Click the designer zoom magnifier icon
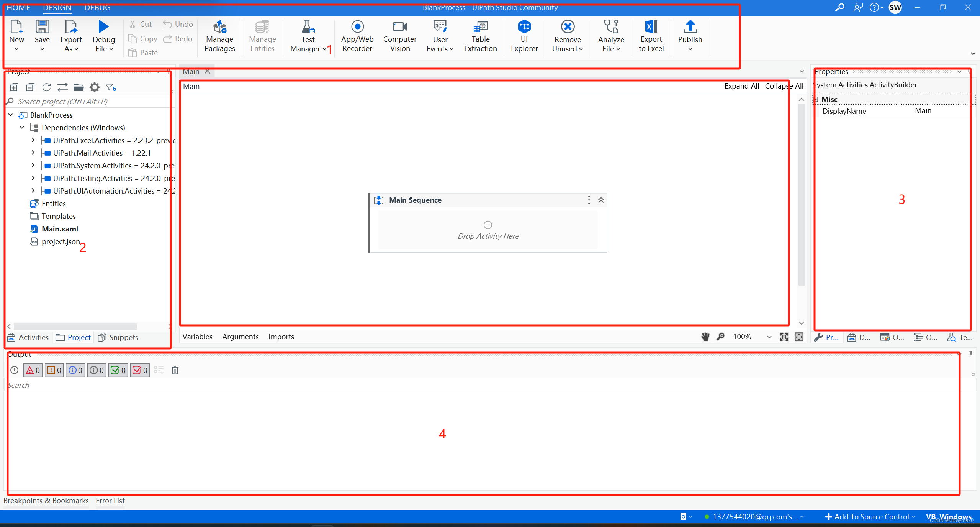The height and width of the screenshot is (527, 980). tap(721, 337)
